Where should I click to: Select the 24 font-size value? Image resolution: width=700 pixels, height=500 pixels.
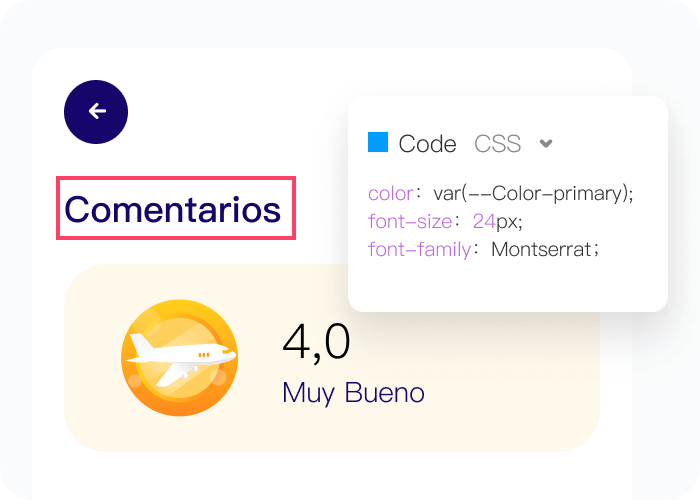pyautogui.click(x=484, y=221)
